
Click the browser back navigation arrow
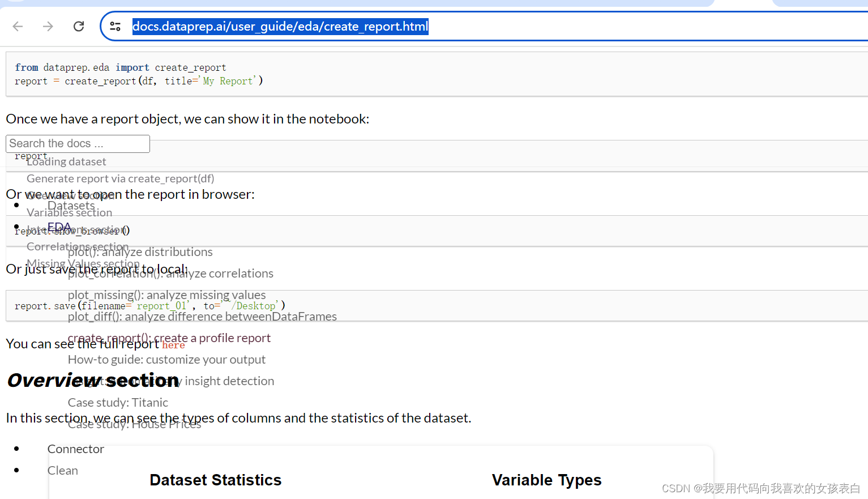coord(18,26)
